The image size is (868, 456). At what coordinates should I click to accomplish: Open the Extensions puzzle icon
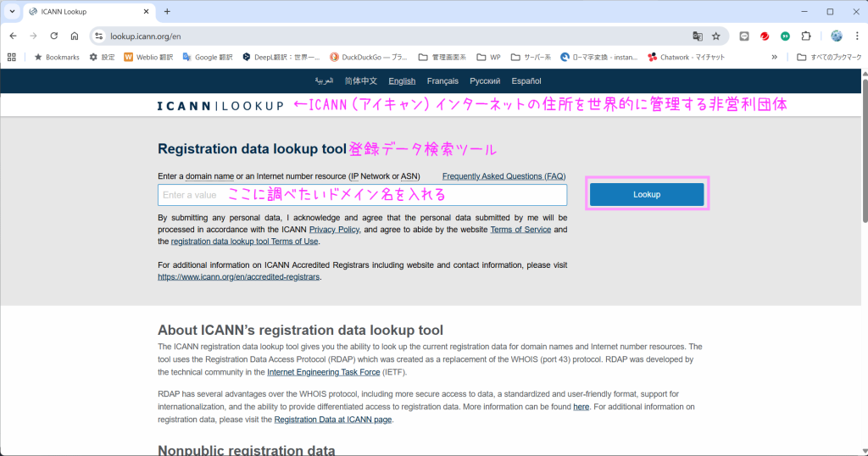[x=806, y=36]
